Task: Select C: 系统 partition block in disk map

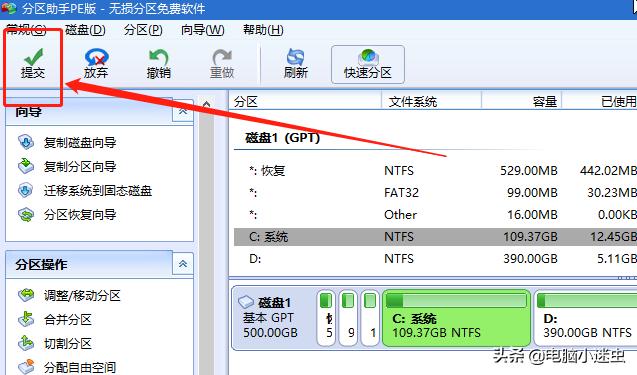Action: pos(456,318)
